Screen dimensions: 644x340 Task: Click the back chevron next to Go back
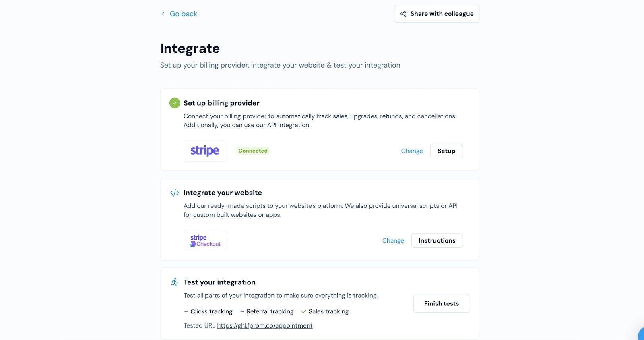click(x=163, y=13)
